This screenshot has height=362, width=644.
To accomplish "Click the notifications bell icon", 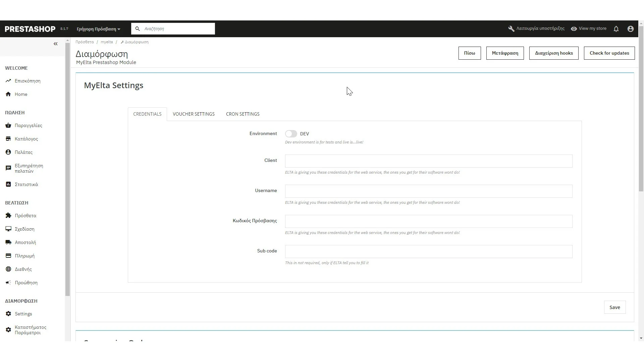I will coord(616,29).
